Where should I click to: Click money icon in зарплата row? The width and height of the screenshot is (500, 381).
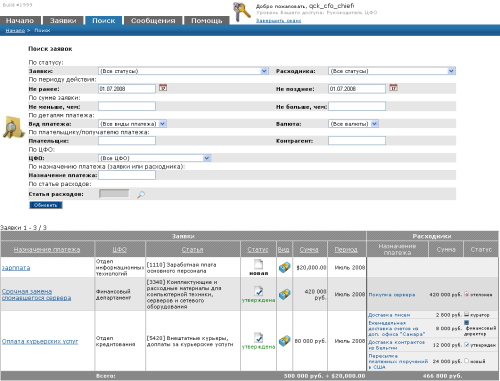point(284,267)
